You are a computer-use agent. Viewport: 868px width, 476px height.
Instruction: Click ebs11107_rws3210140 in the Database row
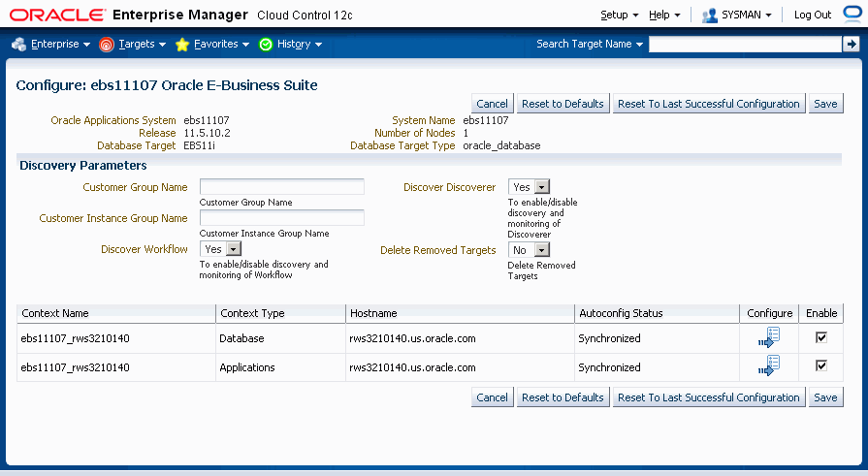click(75, 338)
